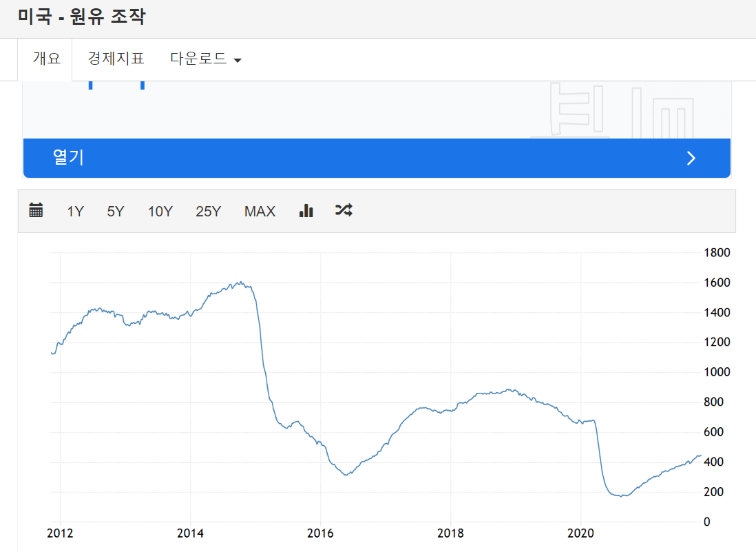Click the 600 y-axis value

coord(713,432)
